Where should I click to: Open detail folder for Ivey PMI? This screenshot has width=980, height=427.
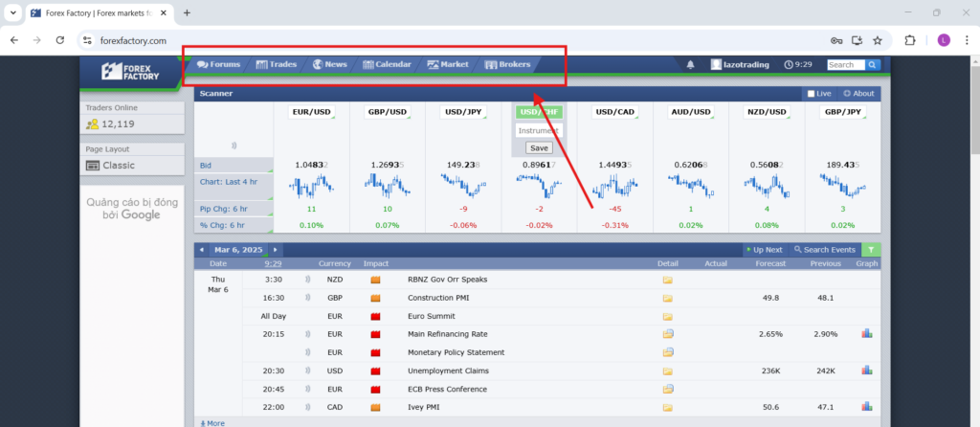667,408
